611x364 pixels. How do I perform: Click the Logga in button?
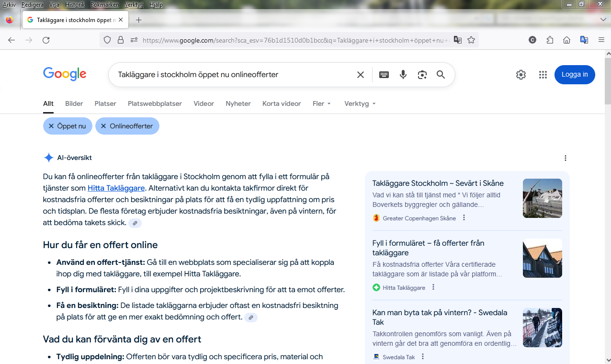tap(575, 75)
